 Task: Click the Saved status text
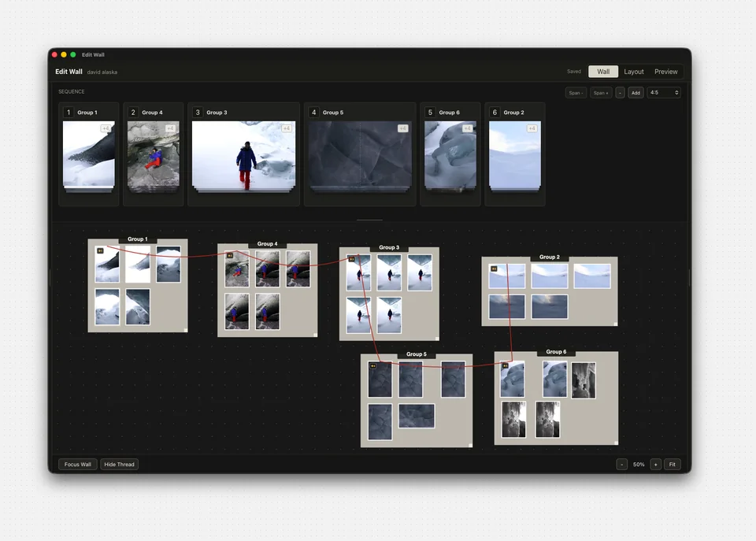[574, 72]
